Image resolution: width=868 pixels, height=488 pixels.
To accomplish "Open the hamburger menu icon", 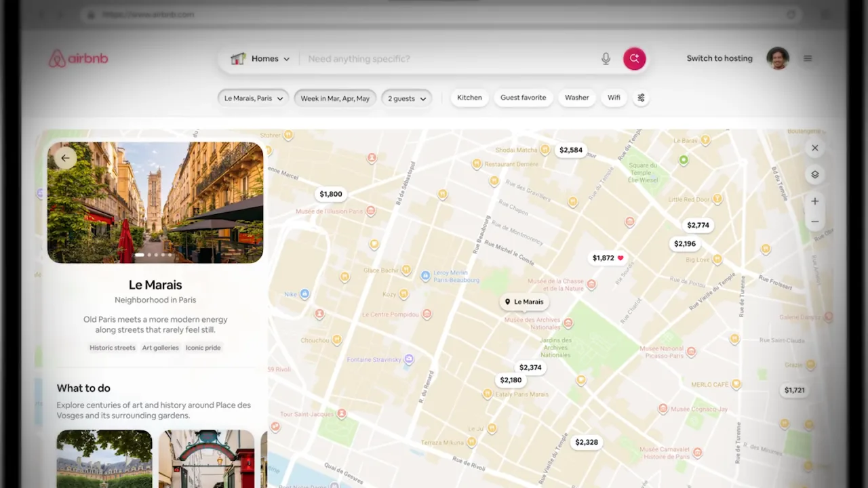I will (x=807, y=58).
